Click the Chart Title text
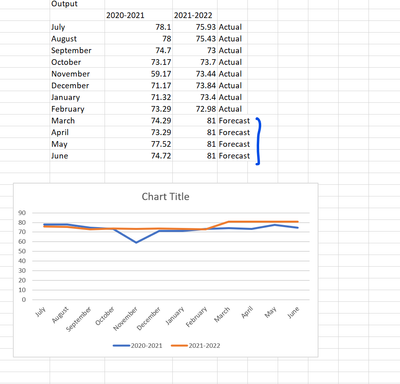This screenshot has width=400, height=384. (x=165, y=197)
